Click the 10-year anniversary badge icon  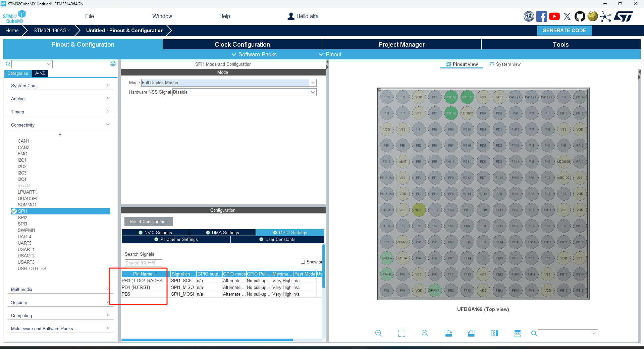[x=529, y=16]
